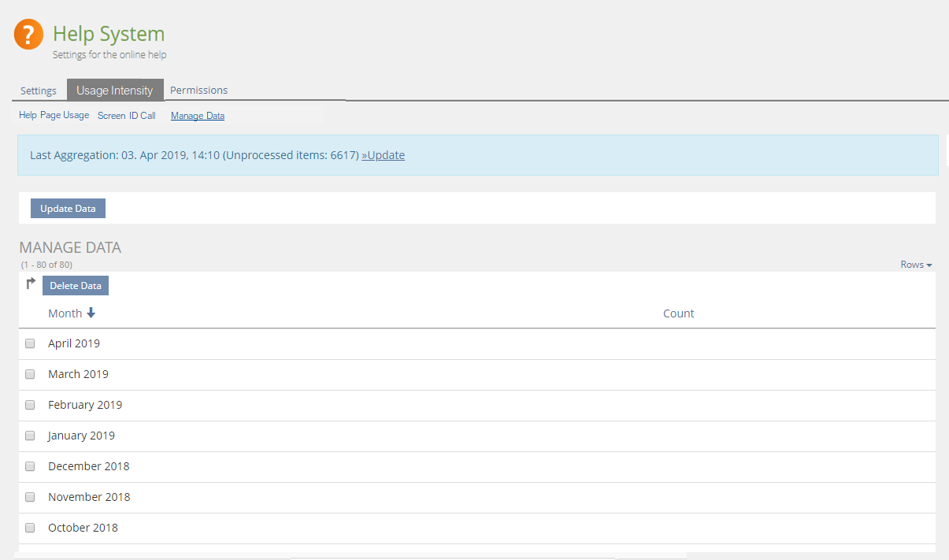Select the Usage Intensity tab
The image size is (949, 560).
(115, 91)
